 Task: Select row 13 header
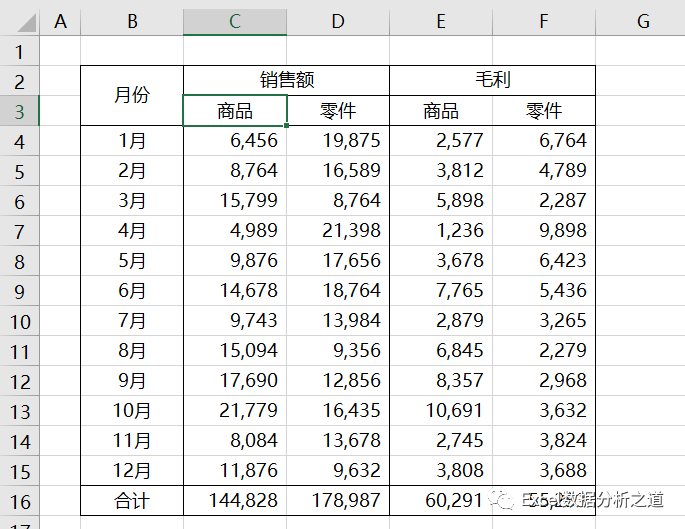click(20, 411)
